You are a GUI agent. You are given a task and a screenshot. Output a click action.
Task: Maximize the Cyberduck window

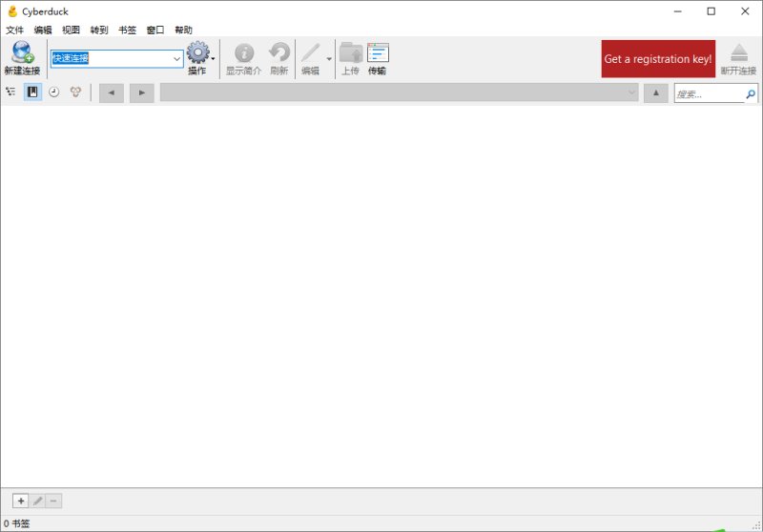tap(711, 11)
